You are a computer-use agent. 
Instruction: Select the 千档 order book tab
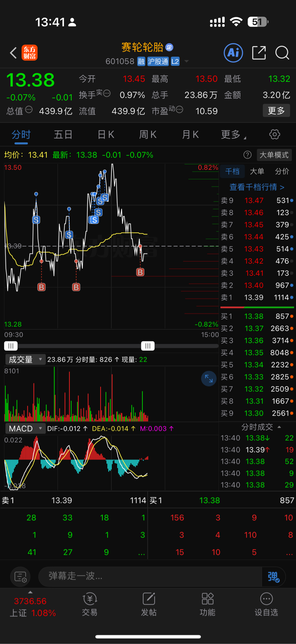(232, 171)
